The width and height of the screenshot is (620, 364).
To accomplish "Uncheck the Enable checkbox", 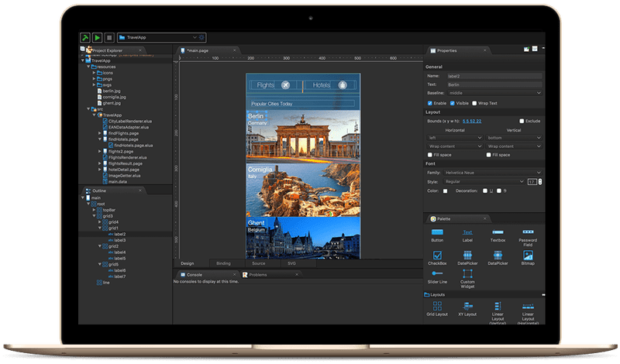I will [x=430, y=103].
